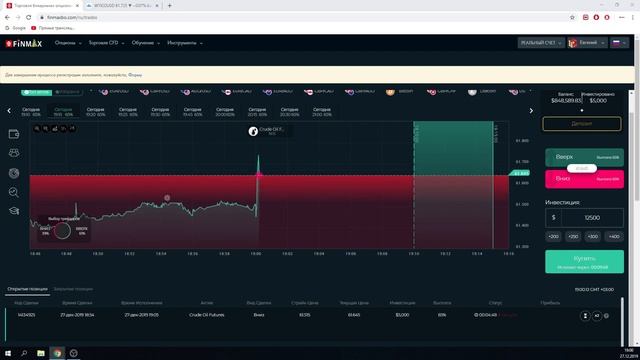Viewport: 640px width, 360px height.
Task: Click the registration notice banner
Action: click(317, 75)
